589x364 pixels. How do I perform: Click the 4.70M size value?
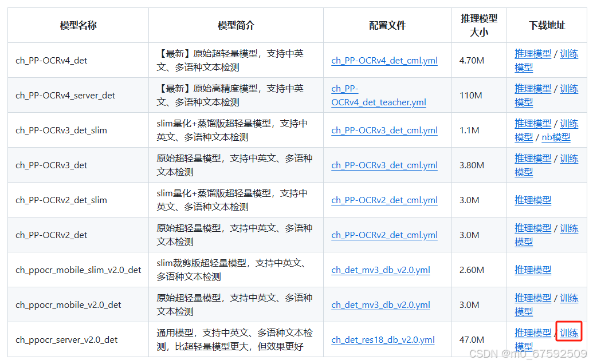coord(472,61)
